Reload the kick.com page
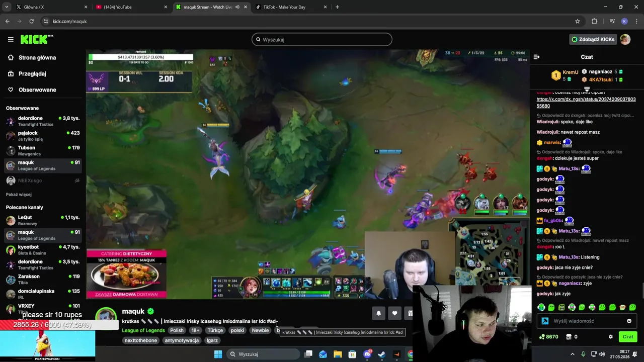Viewport: 644px width, 362px height. 31,21
